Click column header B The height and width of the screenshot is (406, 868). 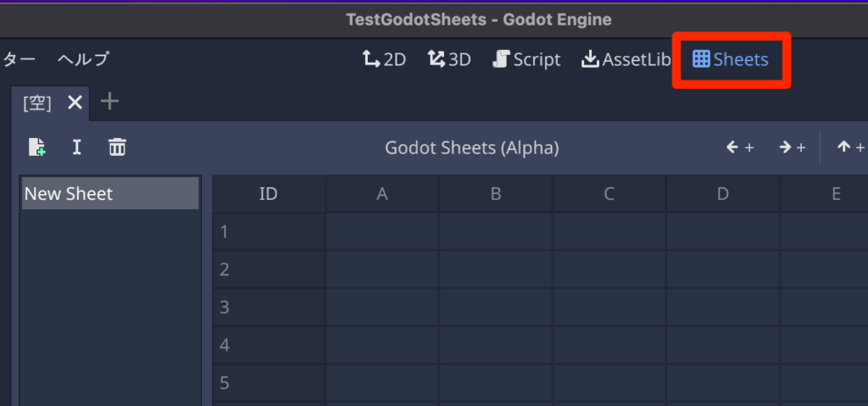tap(495, 194)
